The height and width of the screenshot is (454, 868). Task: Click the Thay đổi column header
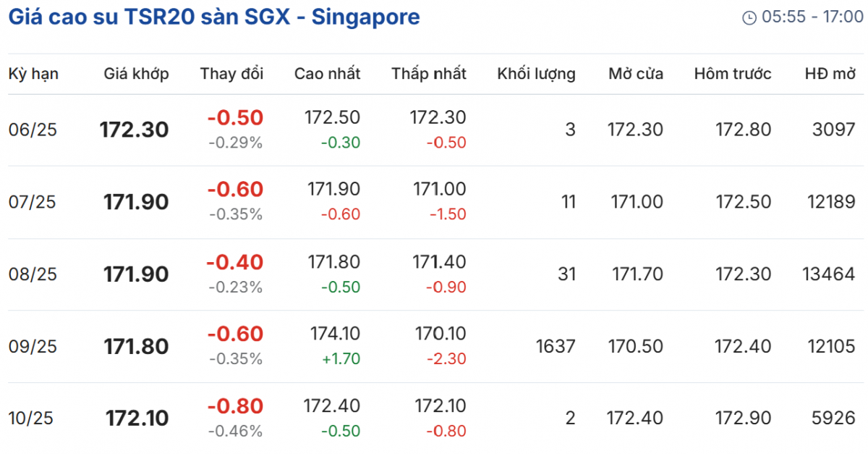(x=231, y=73)
